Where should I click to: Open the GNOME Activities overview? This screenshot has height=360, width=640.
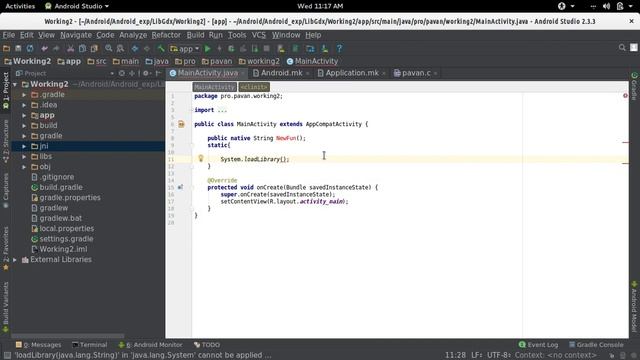pyautogui.click(x=20, y=6)
